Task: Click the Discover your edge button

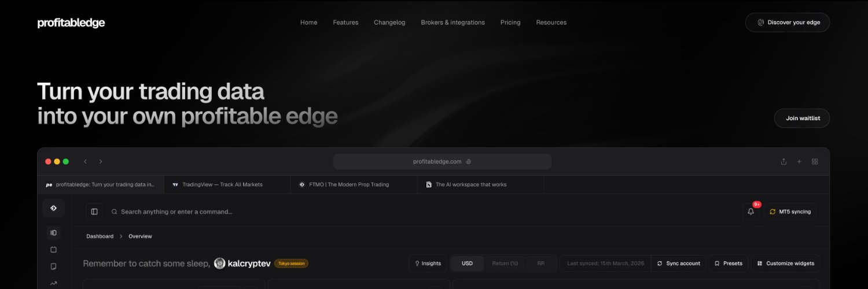Action: 788,23
